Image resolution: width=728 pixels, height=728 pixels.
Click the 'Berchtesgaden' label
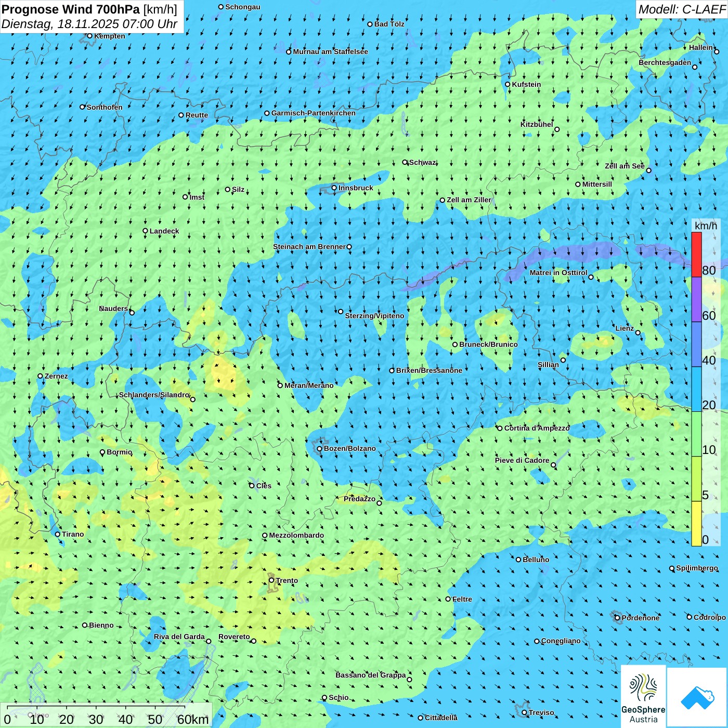pyautogui.click(x=665, y=62)
